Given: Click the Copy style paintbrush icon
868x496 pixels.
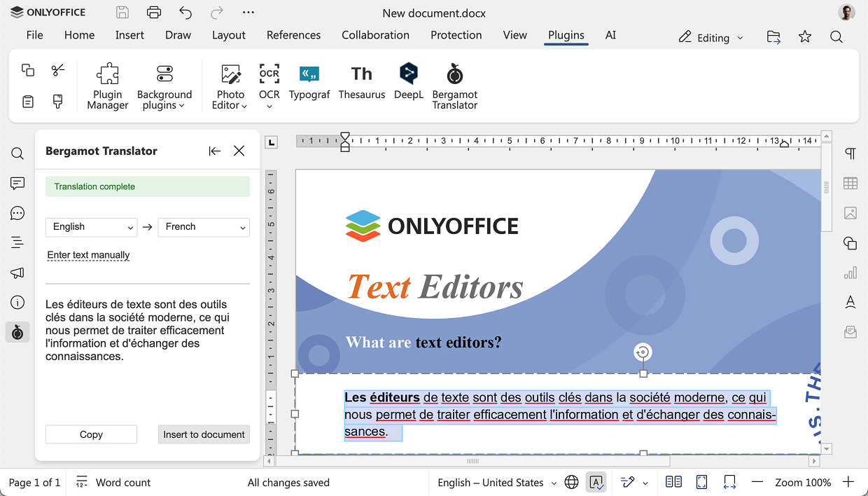Looking at the screenshot, I should click(58, 102).
